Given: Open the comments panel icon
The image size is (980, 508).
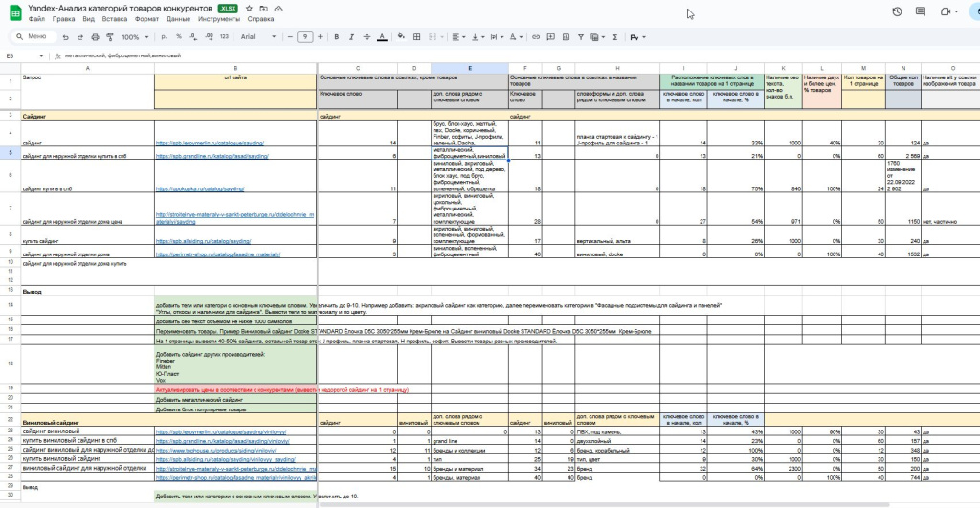Looking at the screenshot, I should point(921,11).
